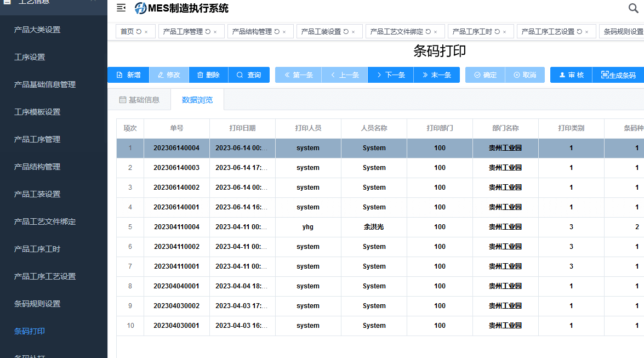Open 工序模板设置 in the sidebar
This screenshot has width=644, height=358.
pyautogui.click(x=37, y=112)
